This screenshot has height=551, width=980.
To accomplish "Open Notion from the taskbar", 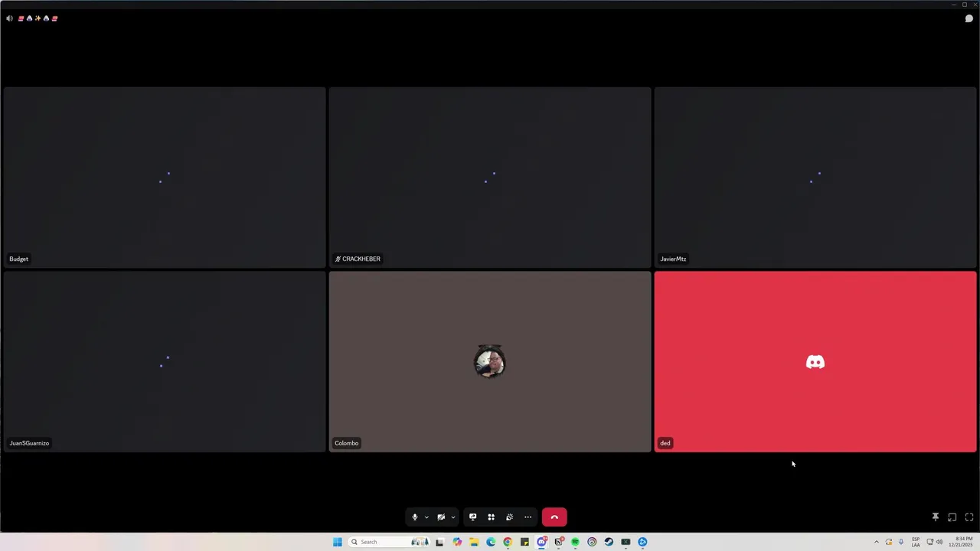I will 559,542.
